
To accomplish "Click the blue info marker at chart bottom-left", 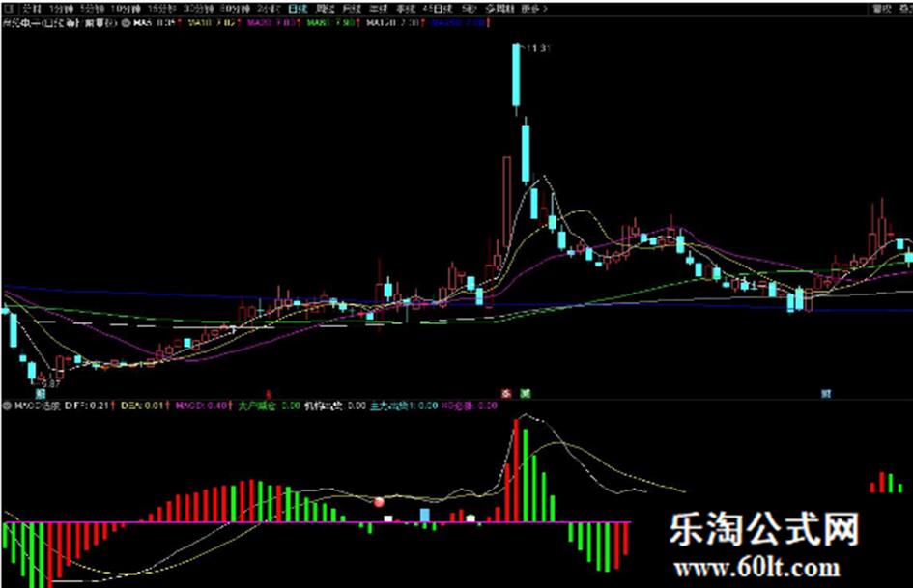I will 41,394.
